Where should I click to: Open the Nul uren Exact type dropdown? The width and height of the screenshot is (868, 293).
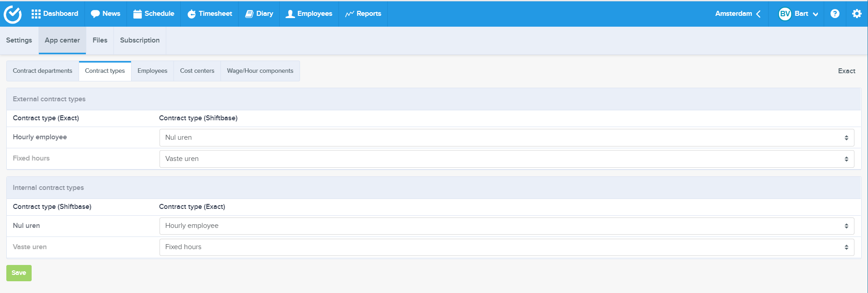point(507,226)
